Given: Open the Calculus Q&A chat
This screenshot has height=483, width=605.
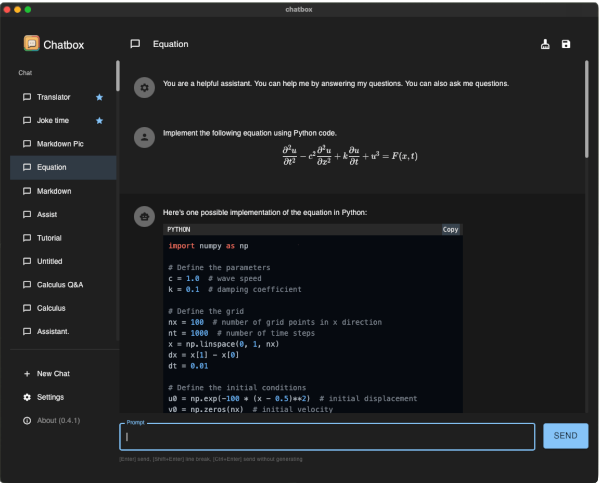Looking at the screenshot, I should (63, 285).
